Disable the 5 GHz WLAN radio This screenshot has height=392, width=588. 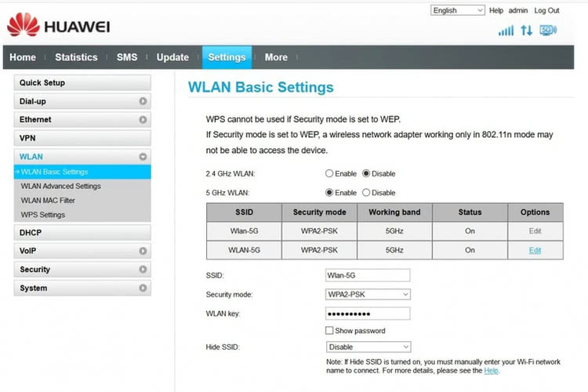[x=365, y=193]
